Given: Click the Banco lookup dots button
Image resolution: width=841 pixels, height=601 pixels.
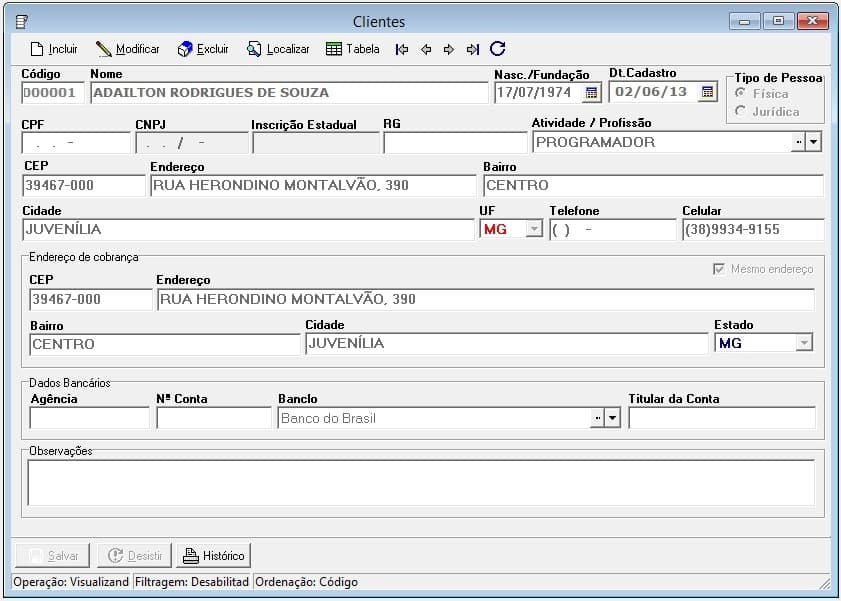Looking at the screenshot, I should (597, 418).
